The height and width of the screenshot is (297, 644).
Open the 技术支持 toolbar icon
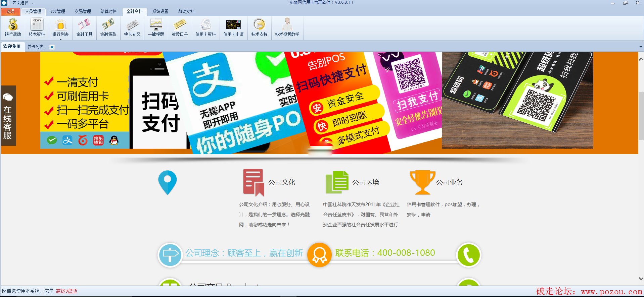(259, 28)
